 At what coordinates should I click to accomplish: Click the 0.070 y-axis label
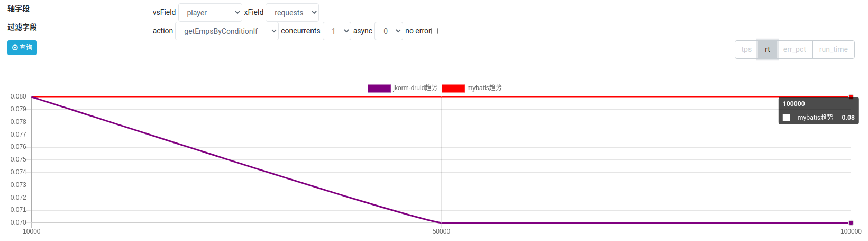[19, 222]
